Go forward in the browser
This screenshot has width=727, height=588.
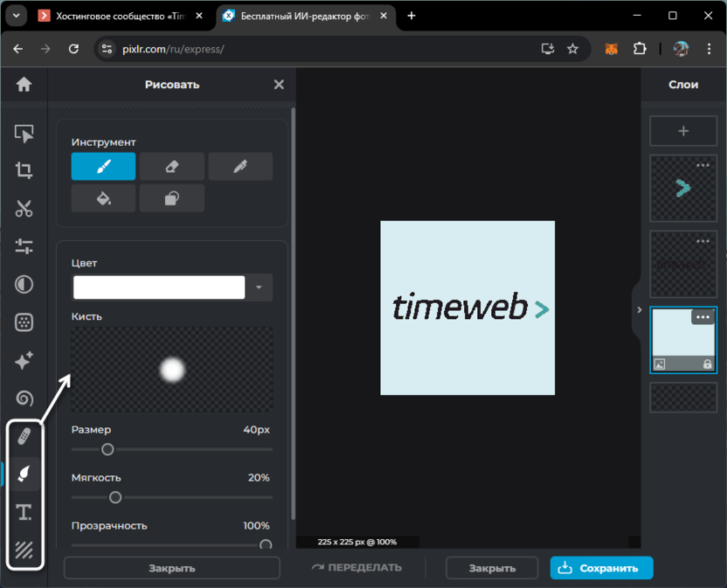point(45,49)
